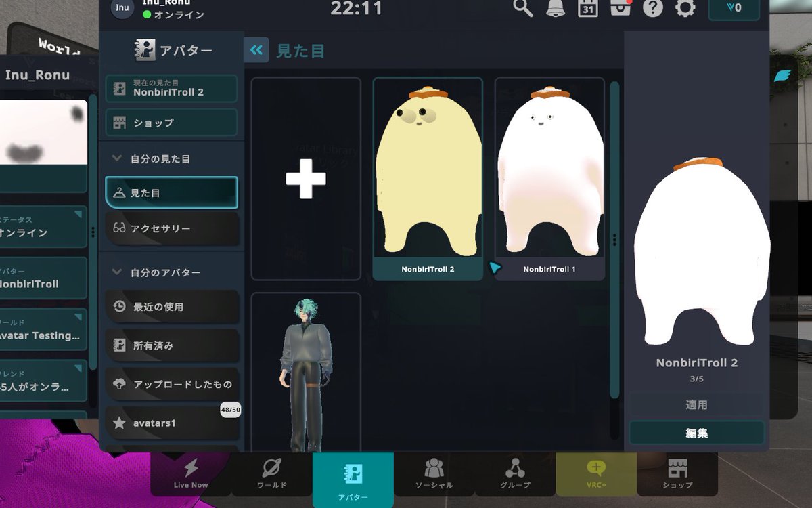Open the help question mark icon
This screenshot has height=508, width=812.
click(x=653, y=8)
